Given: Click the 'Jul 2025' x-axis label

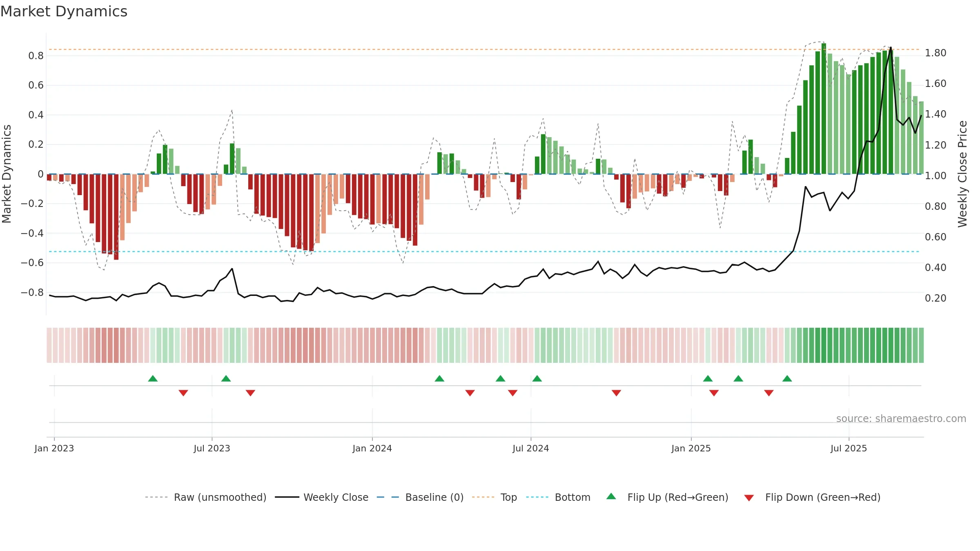Looking at the screenshot, I should [x=849, y=448].
